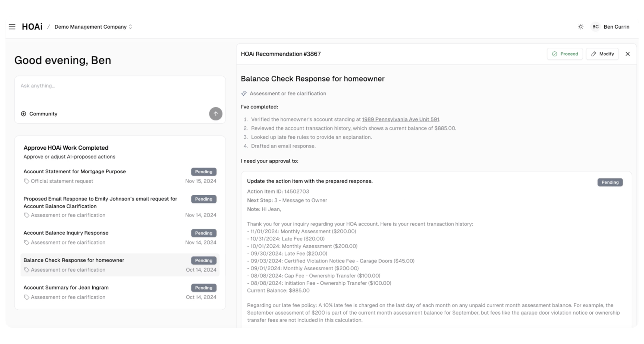Click the sparkle icon beside Assessment clarification
Viewport: 644px width, 344px height.
(x=244, y=94)
